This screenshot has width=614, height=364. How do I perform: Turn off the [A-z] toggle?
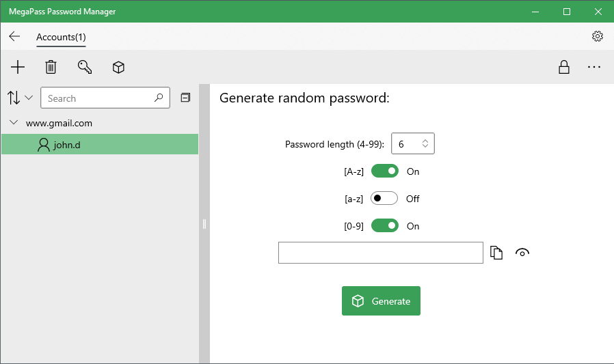(x=384, y=171)
